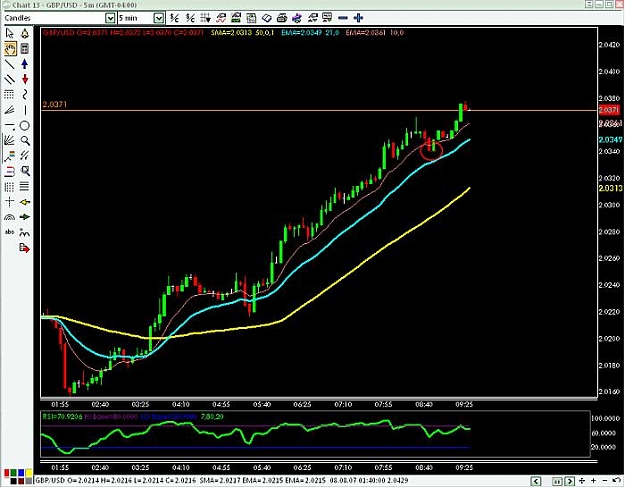Select the dotted grid tool
The width and height of the screenshot is (625, 488).
(x=10, y=94)
